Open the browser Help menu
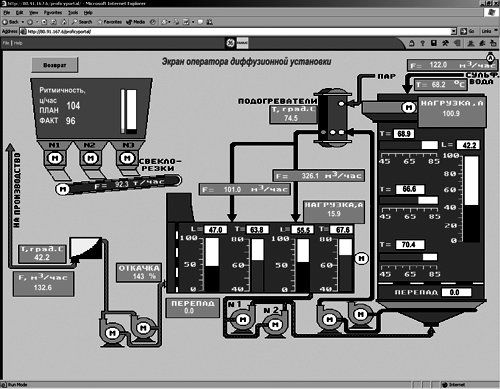 (88, 13)
